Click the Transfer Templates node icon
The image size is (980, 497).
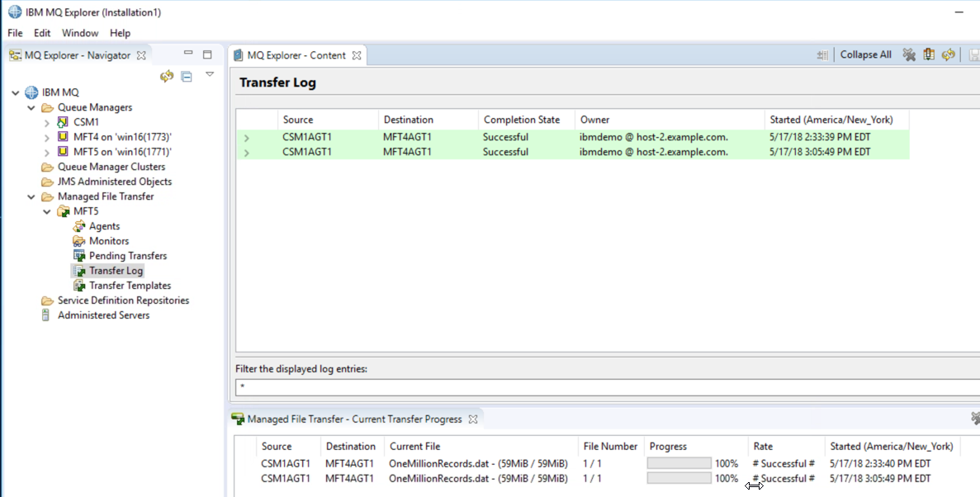(78, 286)
